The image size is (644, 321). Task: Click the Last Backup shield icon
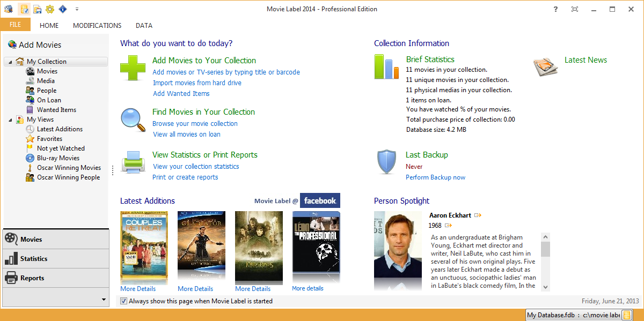tap(386, 162)
